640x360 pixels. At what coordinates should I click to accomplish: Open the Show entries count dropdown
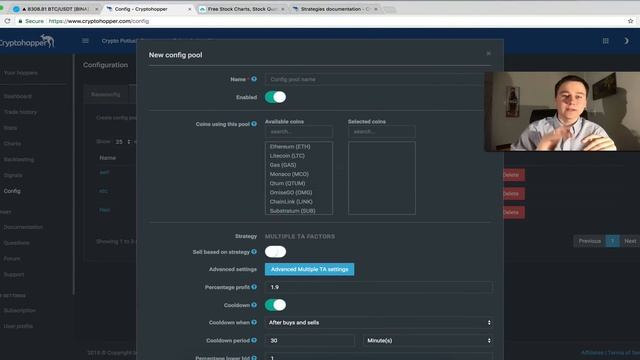pos(122,142)
